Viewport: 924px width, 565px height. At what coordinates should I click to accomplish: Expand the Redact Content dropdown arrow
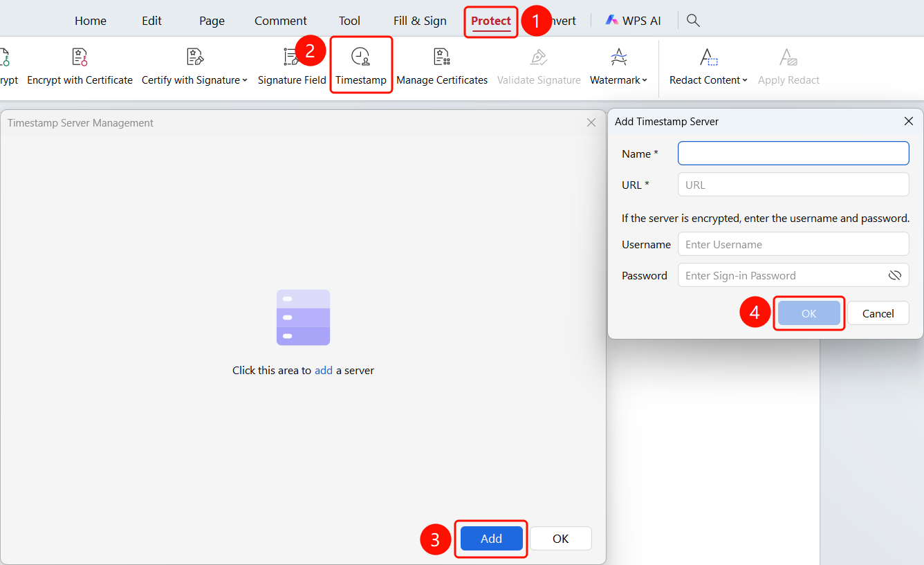pos(745,81)
